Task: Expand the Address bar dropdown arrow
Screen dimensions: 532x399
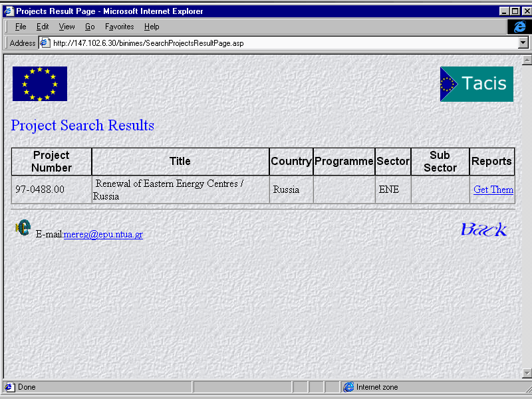Action: click(x=523, y=43)
